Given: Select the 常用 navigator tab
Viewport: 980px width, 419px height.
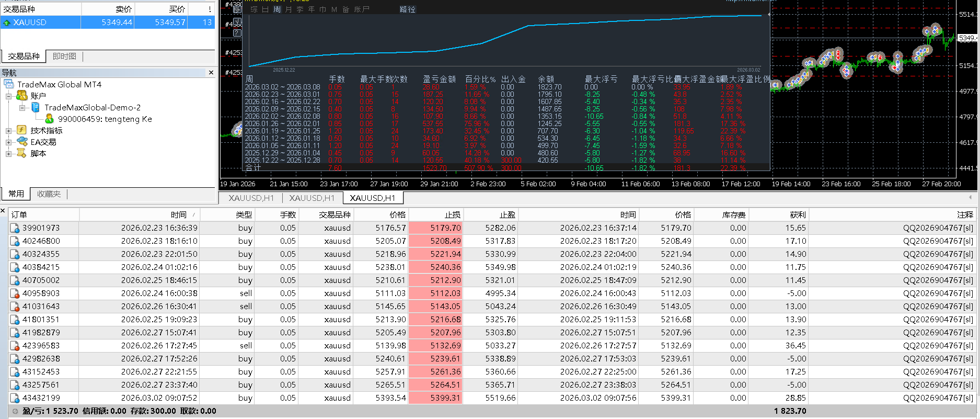Looking at the screenshot, I should pyautogui.click(x=16, y=194).
